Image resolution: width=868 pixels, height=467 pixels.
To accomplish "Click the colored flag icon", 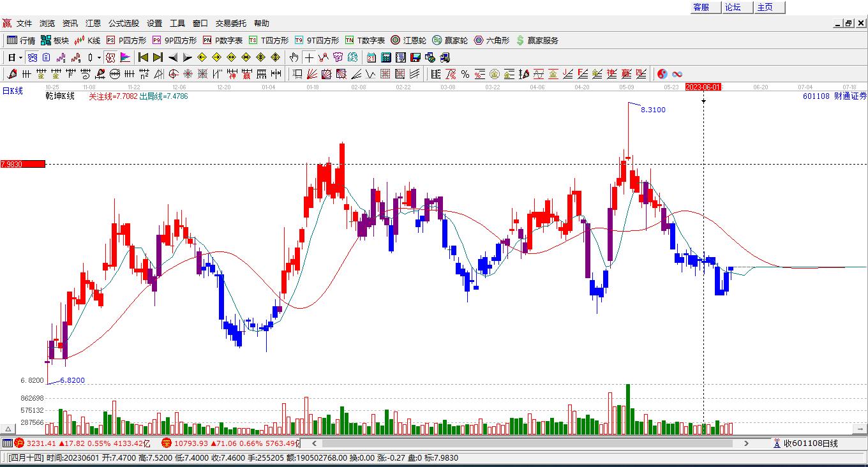I will click(126, 57).
